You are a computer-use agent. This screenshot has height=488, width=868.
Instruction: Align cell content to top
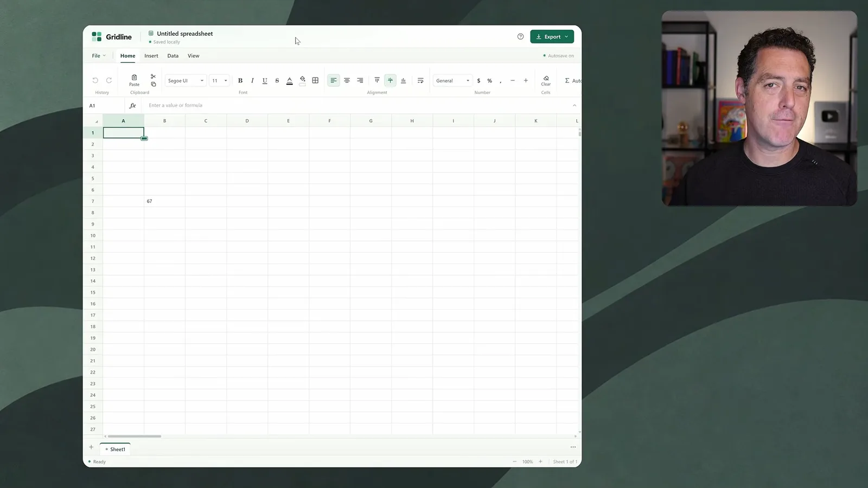coord(377,80)
